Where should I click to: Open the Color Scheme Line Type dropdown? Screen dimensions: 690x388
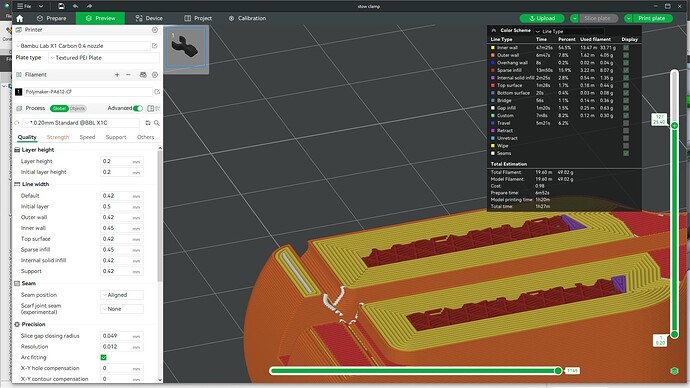[x=569, y=31]
